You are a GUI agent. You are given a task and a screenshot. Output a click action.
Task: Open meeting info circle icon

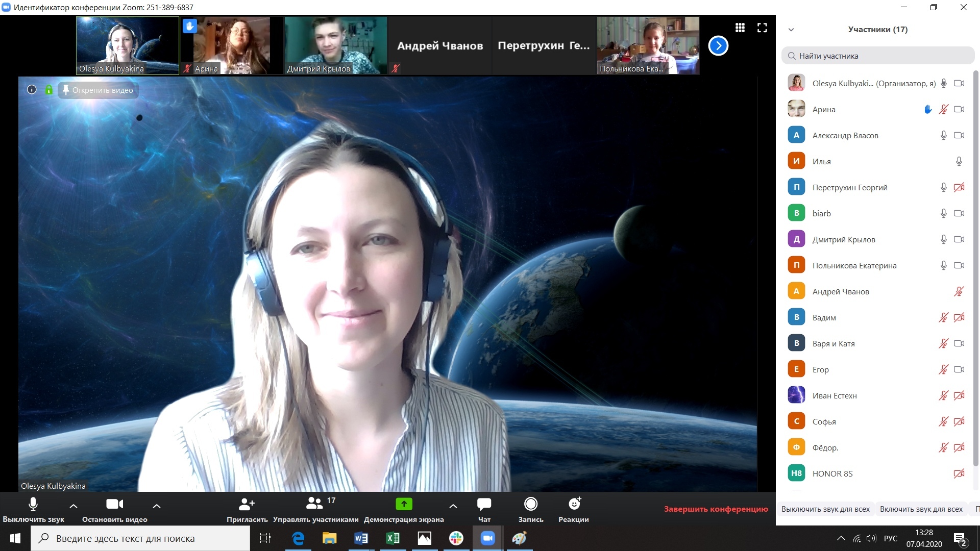(32, 90)
